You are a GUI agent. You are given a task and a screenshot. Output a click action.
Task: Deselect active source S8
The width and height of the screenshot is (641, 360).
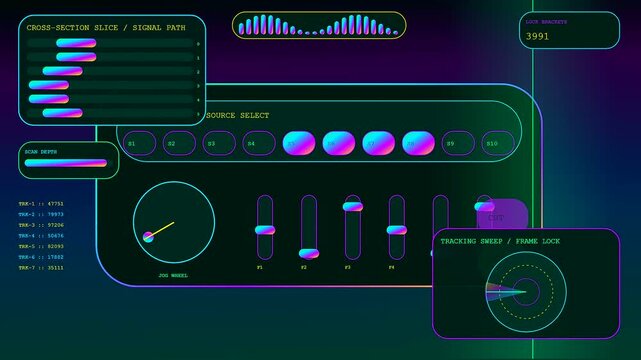pos(418,143)
